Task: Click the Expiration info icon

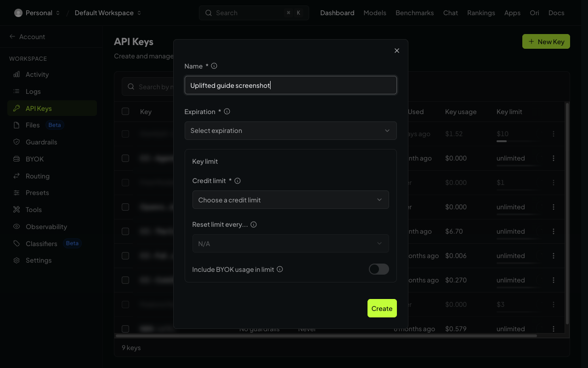Action: (x=227, y=111)
